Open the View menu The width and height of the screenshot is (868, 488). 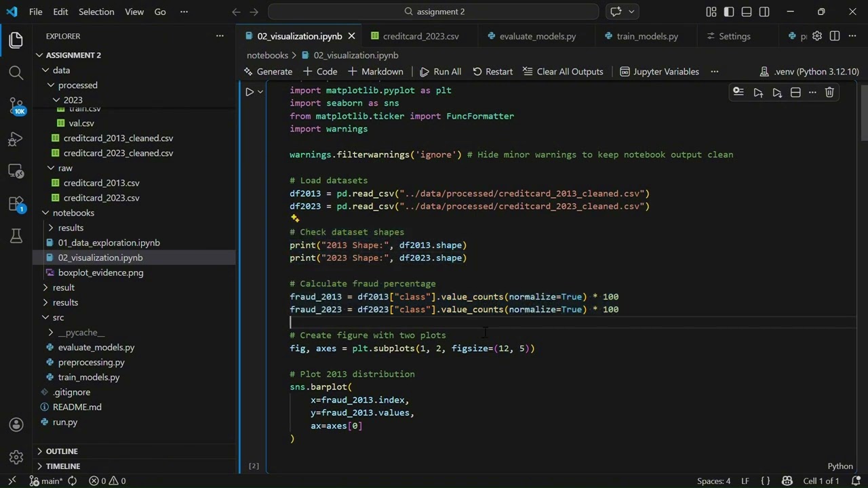coord(134,12)
